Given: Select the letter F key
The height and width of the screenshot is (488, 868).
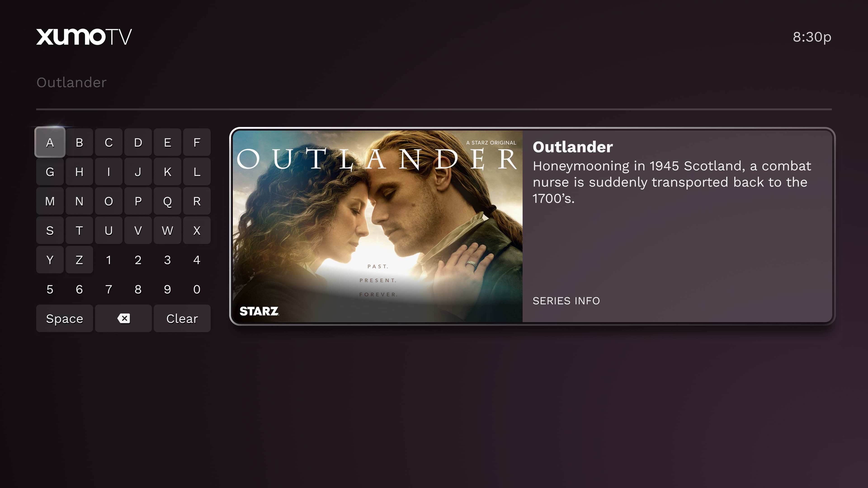Looking at the screenshot, I should pos(197,142).
